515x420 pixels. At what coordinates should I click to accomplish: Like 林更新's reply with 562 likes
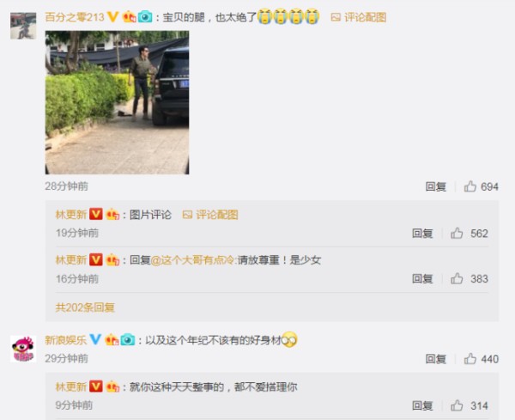click(469, 234)
